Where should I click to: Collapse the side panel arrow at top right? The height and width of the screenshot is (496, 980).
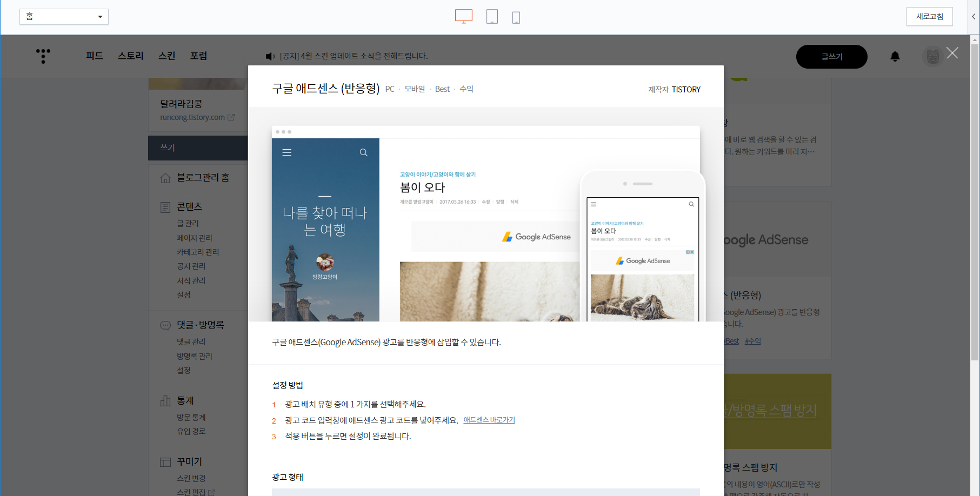974,17
